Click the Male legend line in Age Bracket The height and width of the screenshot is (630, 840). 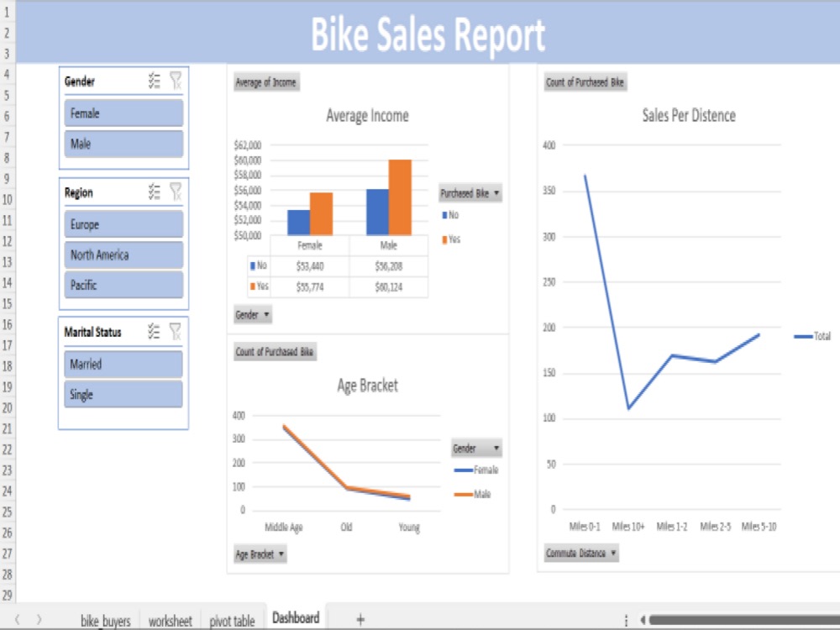pyautogui.click(x=464, y=494)
